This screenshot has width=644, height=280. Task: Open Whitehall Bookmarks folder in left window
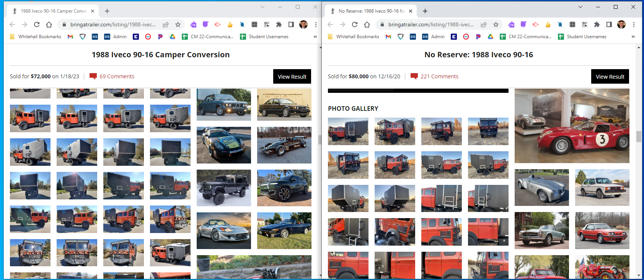click(35, 37)
